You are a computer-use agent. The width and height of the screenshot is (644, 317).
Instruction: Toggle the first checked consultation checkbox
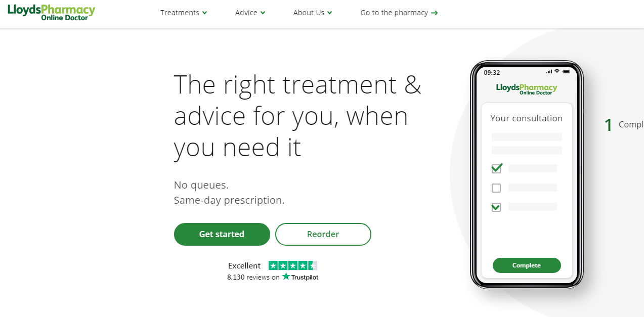coord(497,168)
